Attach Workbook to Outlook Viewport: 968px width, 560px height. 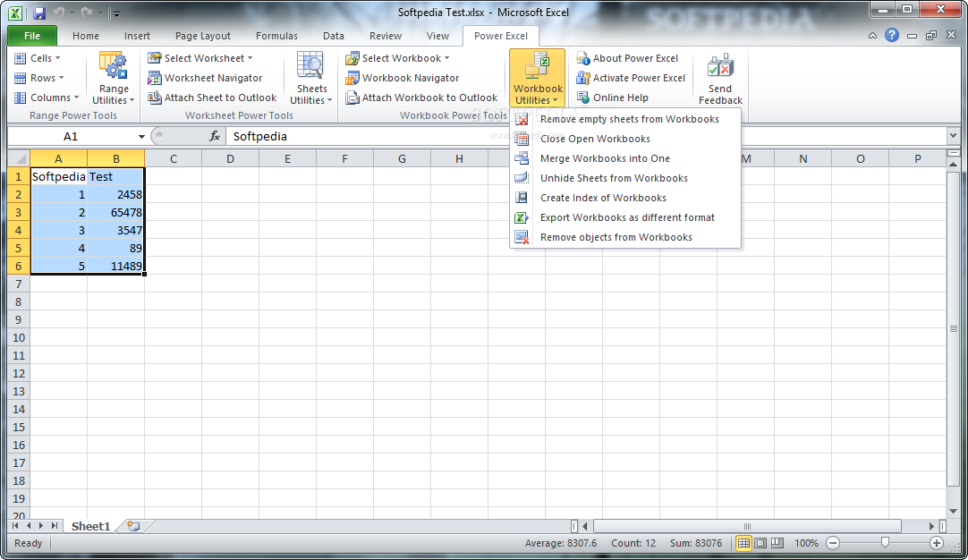(x=421, y=98)
